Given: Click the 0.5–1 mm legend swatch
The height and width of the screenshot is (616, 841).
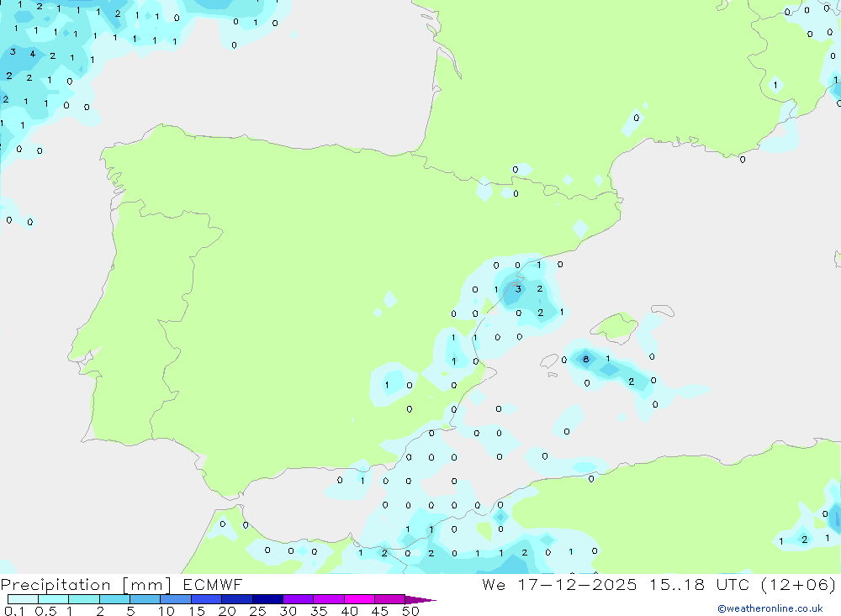Looking at the screenshot, I should (x=53, y=599).
